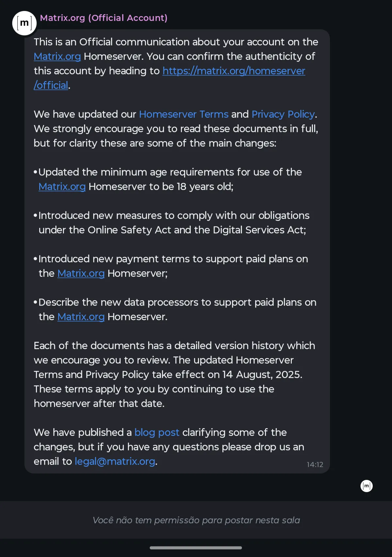Open the Homeserver Terms link
Screen dimensions: 392x557
(x=184, y=114)
